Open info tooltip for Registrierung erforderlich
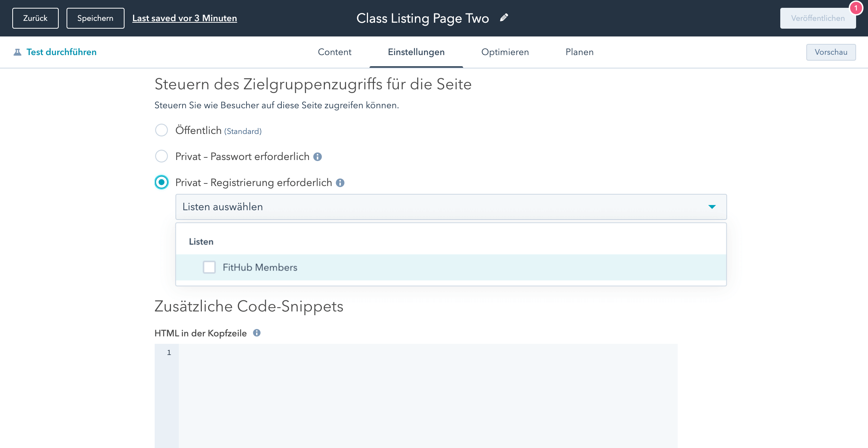 (x=340, y=183)
